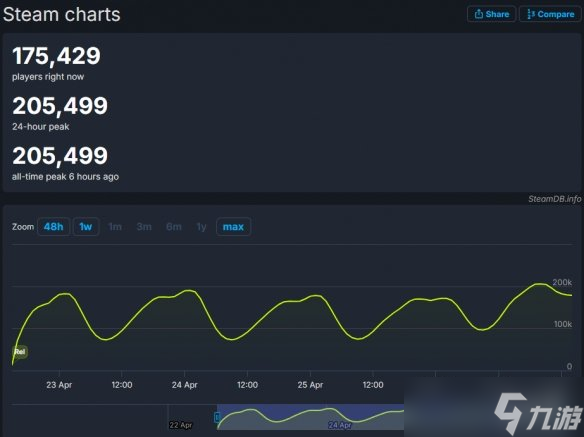This screenshot has height=437, width=584.
Task: Click the share arrow icon
Action: (479, 14)
